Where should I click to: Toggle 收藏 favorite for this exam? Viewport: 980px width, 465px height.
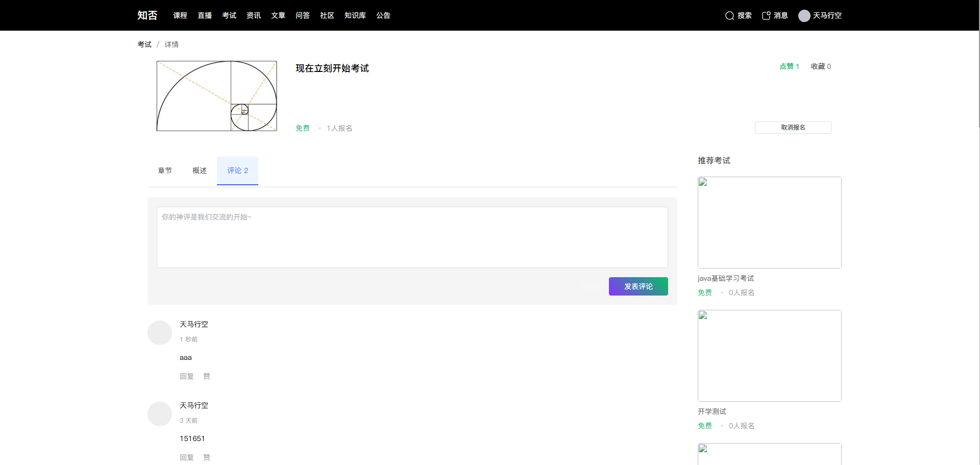821,66
